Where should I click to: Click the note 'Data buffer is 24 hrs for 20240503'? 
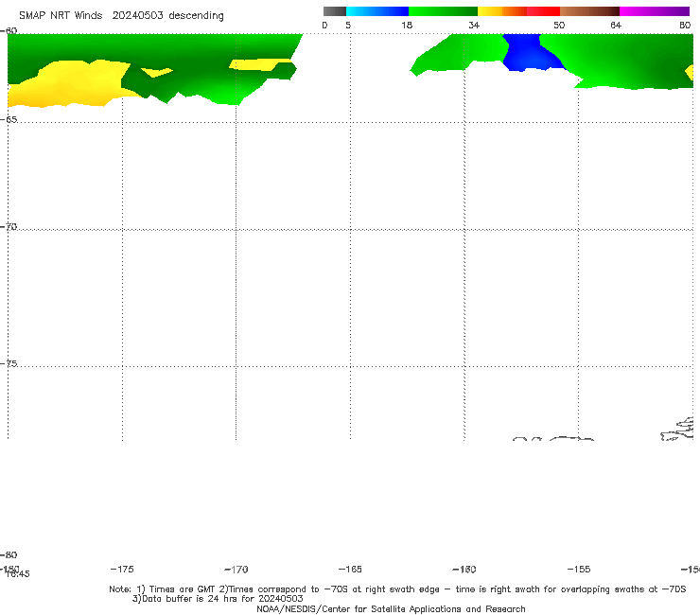coord(218,599)
